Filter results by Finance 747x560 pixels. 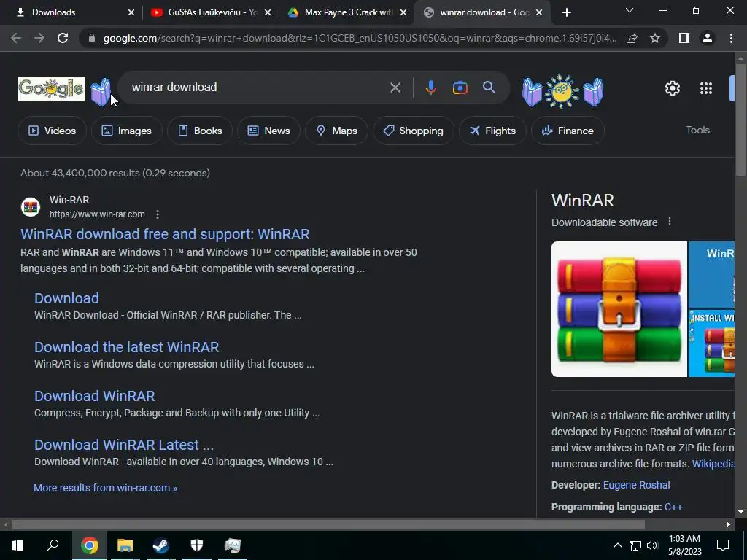tap(568, 131)
